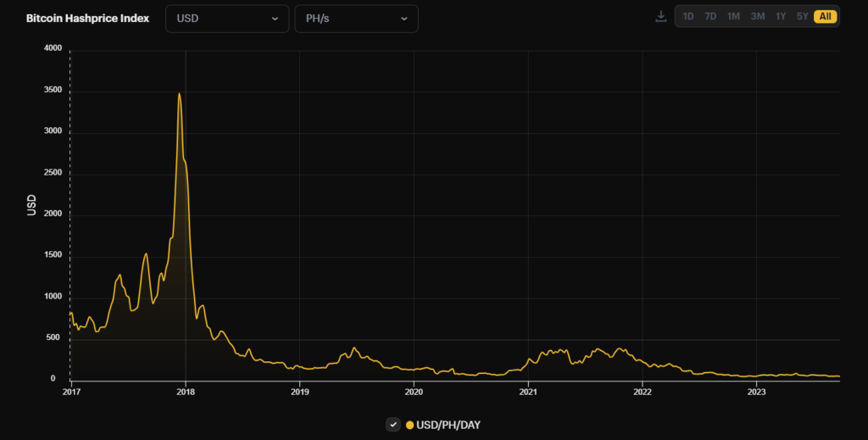
Task: Click the highlighted All range button
Action: 825,17
